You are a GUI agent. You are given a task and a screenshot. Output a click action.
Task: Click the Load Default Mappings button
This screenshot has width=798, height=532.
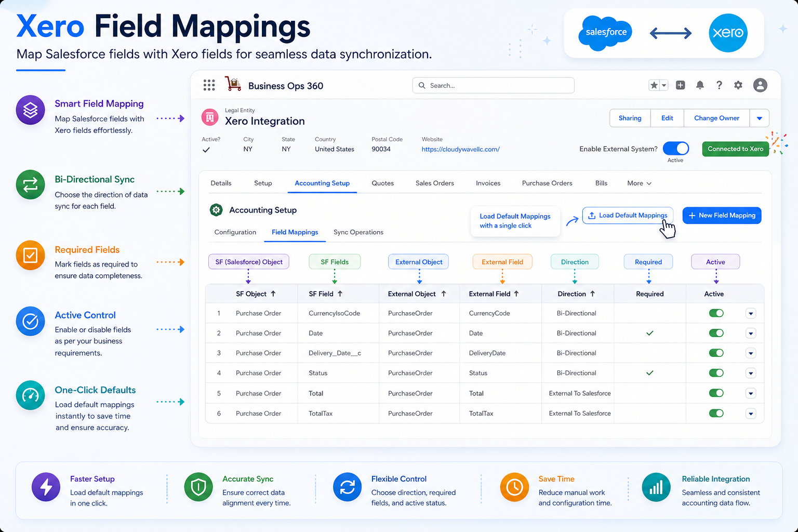tap(628, 215)
